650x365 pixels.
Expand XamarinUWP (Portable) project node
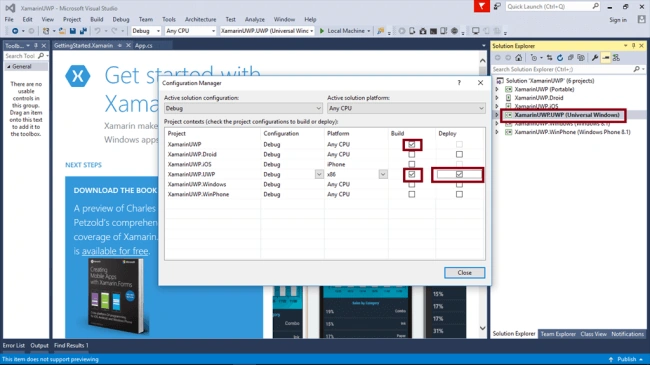497,89
